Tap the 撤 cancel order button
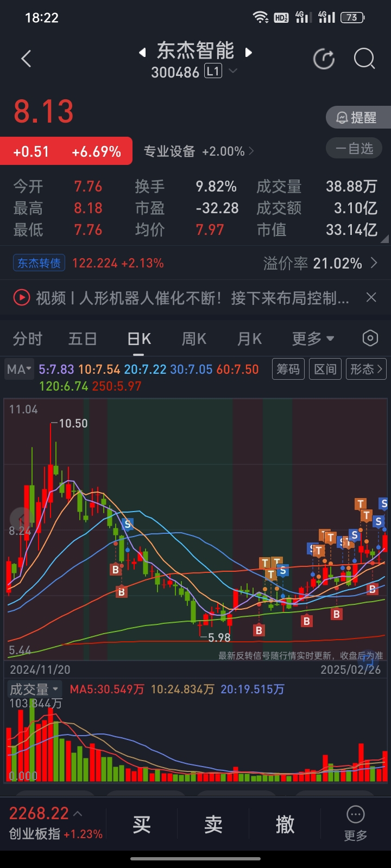Image resolution: width=391 pixels, height=868 pixels. point(285,825)
